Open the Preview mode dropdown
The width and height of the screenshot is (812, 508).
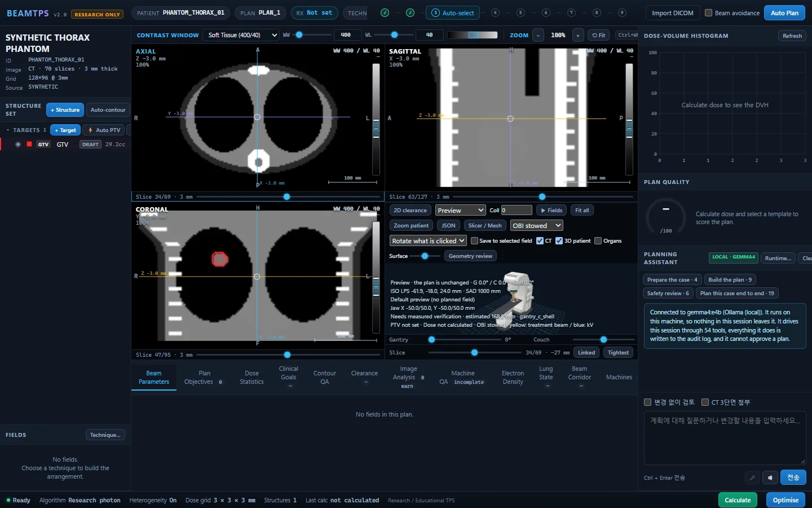461,210
